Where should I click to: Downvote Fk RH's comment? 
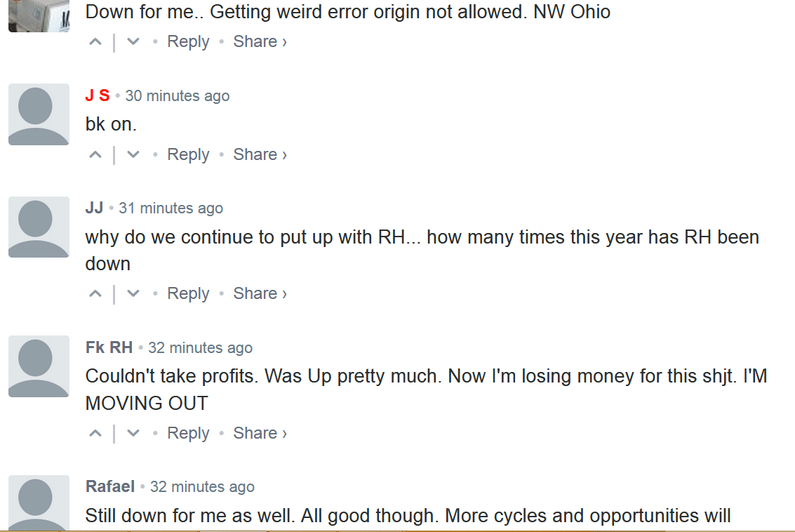[x=133, y=434]
